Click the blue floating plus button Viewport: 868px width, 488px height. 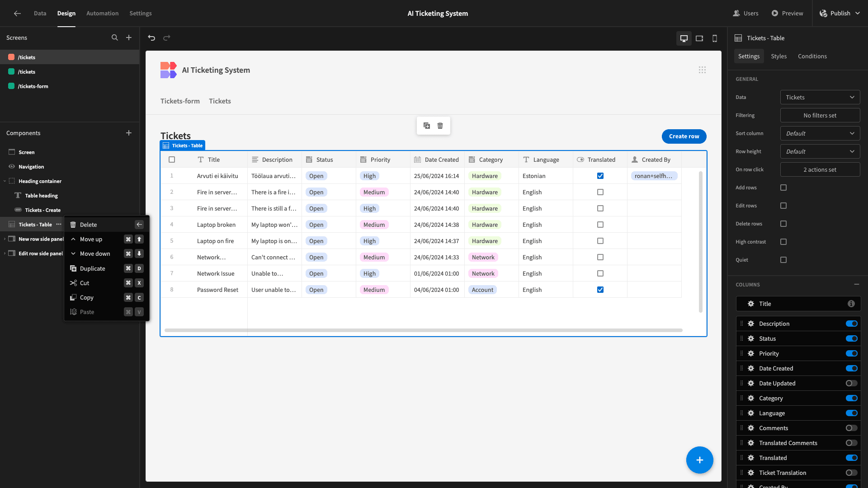click(x=699, y=460)
